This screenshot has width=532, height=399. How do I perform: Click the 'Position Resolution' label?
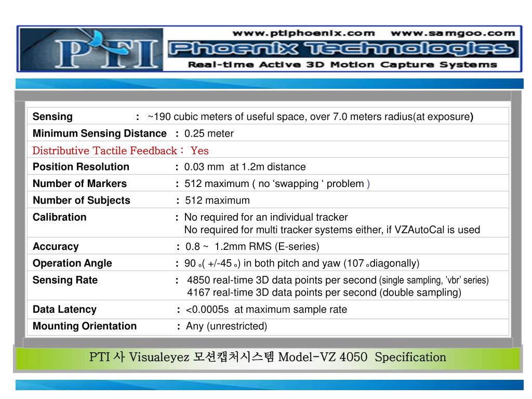(81, 167)
